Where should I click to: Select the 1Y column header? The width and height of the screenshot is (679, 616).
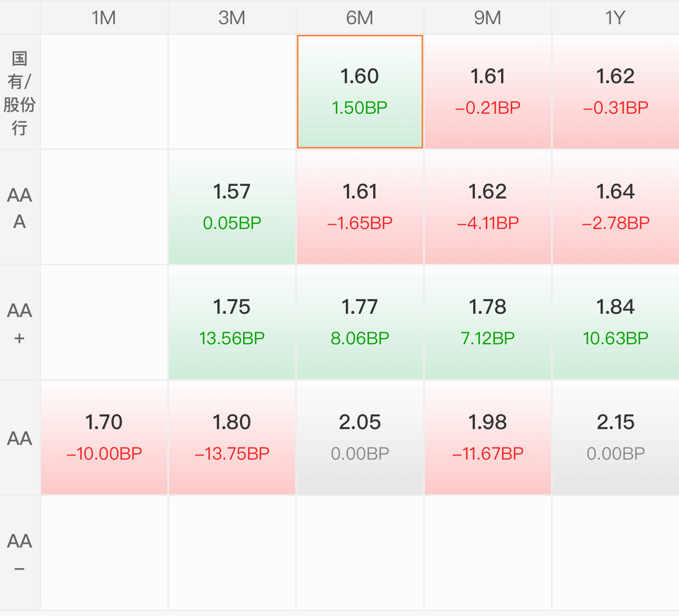616,17
